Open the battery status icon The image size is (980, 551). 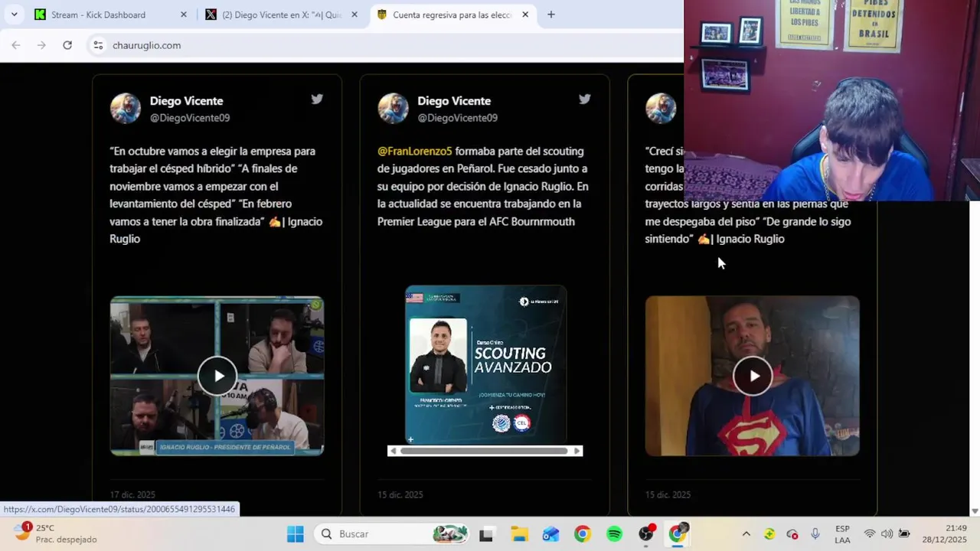[904, 534]
